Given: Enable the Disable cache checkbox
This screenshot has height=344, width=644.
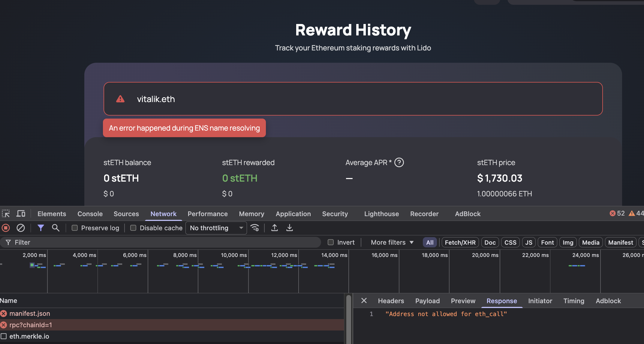Looking at the screenshot, I should tap(133, 228).
